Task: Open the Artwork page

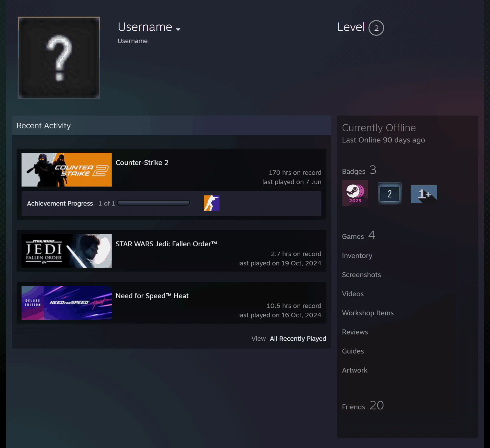Action: point(355,370)
